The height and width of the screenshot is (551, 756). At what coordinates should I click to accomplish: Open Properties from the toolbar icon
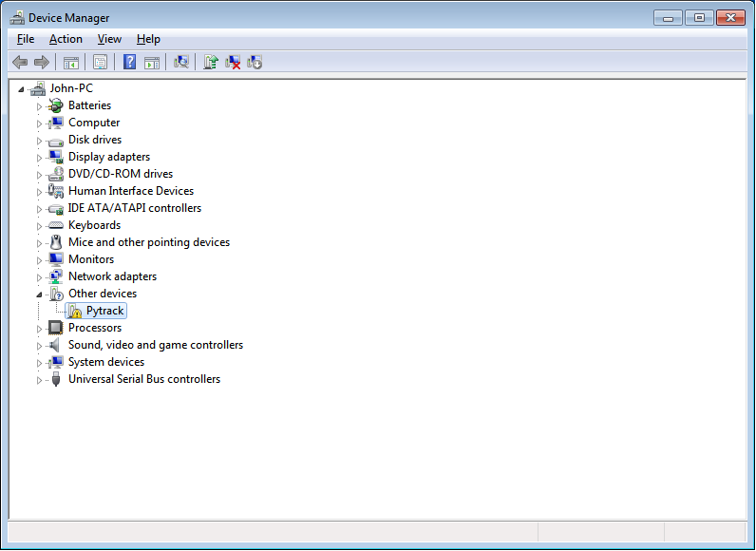pyautogui.click(x=100, y=62)
